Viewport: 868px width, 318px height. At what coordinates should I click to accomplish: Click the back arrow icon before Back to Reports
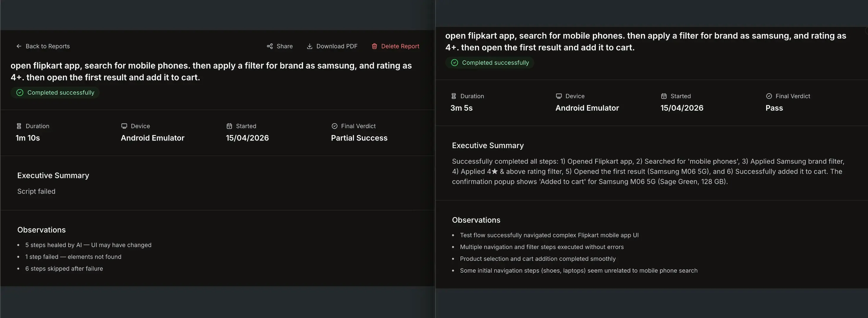point(19,46)
